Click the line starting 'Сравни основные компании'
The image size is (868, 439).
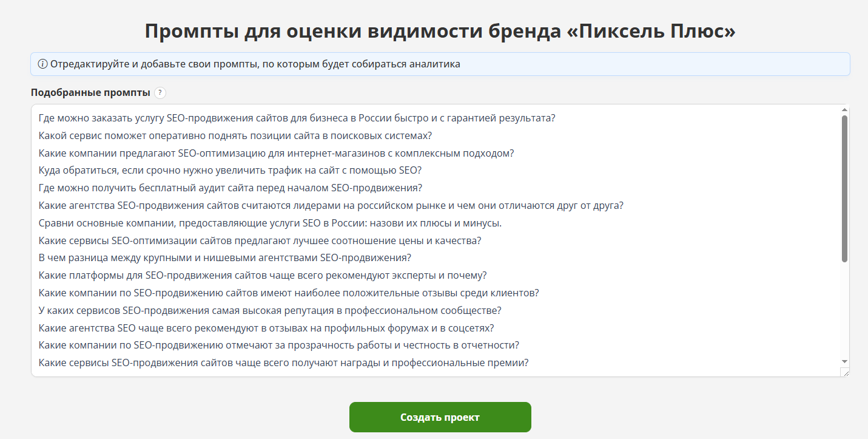pyautogui.click(x=270, y=223)
